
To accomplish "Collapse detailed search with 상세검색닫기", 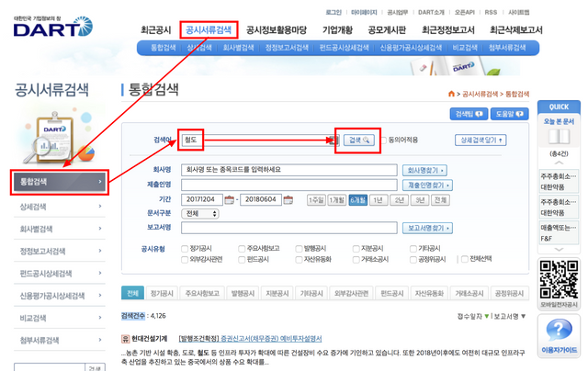I will click(x=481, y=141).
